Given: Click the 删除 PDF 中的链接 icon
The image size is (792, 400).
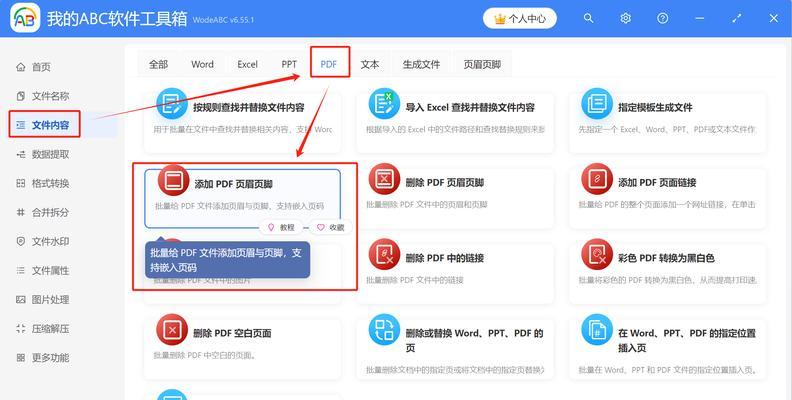Looking at the screenshot, I should (384, 254).
